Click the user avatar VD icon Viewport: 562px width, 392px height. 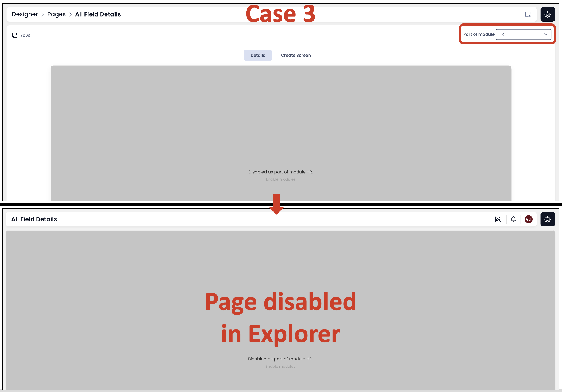[x=528, y=219]
